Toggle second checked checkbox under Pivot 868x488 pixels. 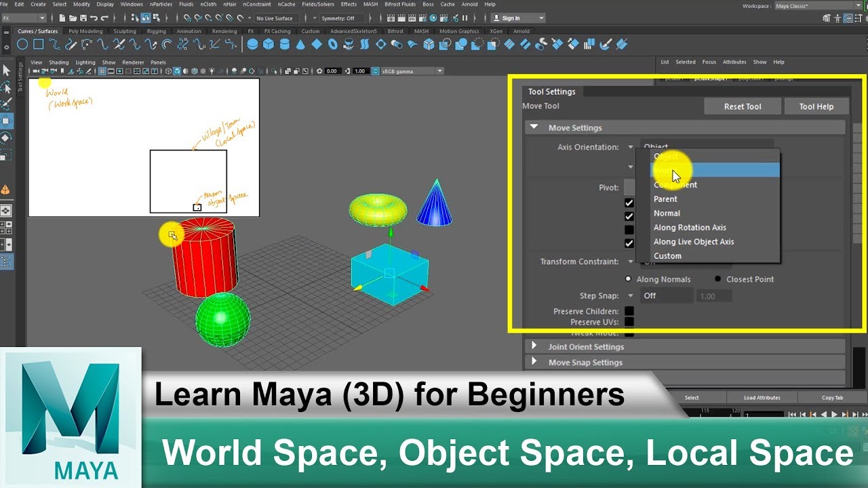coord(629,216)
